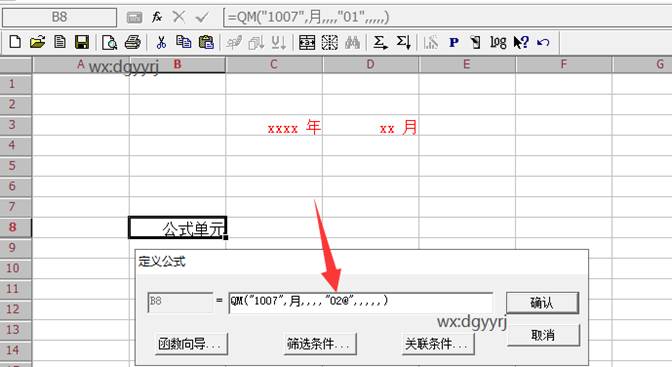Screen dimensions: 672x367
Task: Cut the selection with the scissors icon
Action: coord(161,42)
